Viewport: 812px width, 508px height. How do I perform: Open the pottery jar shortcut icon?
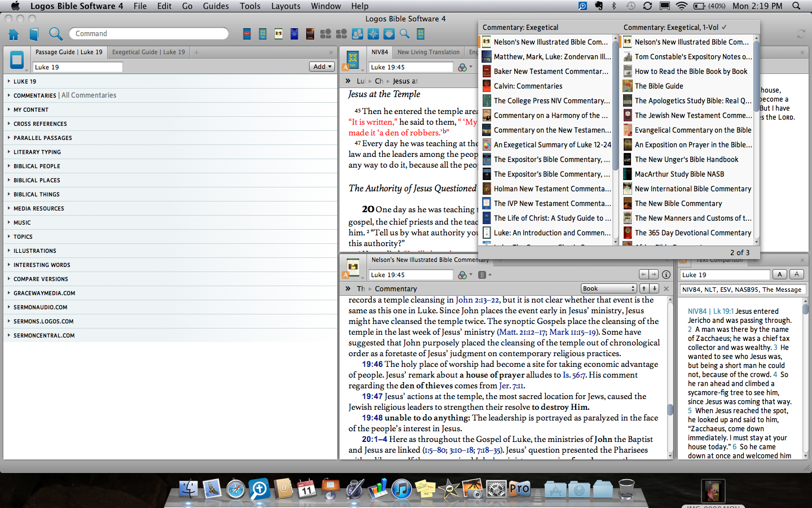(389, 34)
